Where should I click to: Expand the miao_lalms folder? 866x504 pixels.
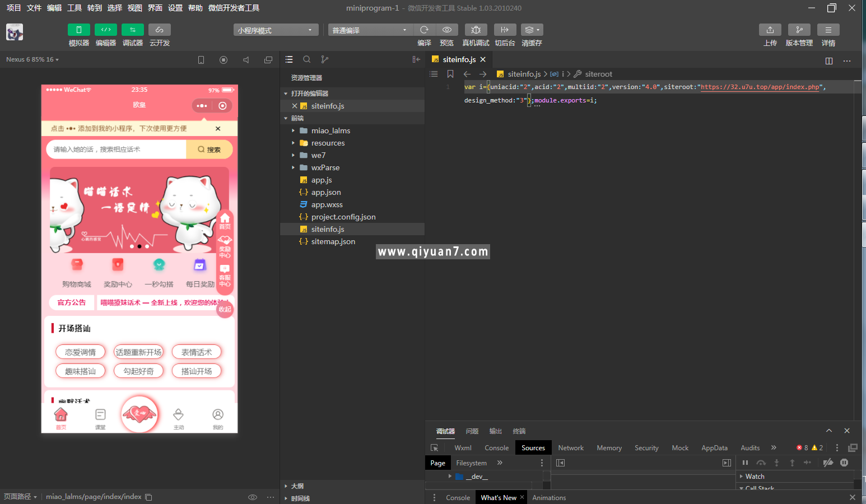(x=330, y=130)
